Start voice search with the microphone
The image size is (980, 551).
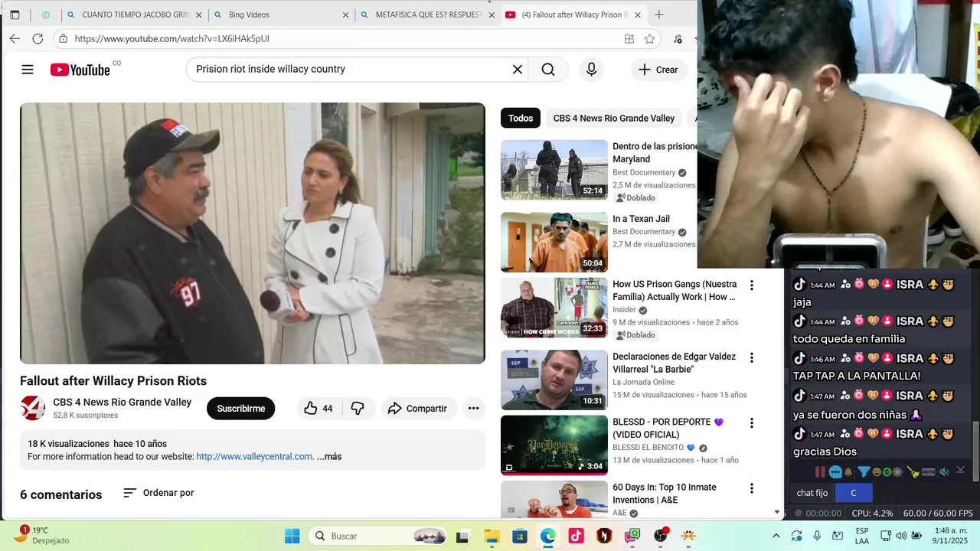click(x=591, y=70)
